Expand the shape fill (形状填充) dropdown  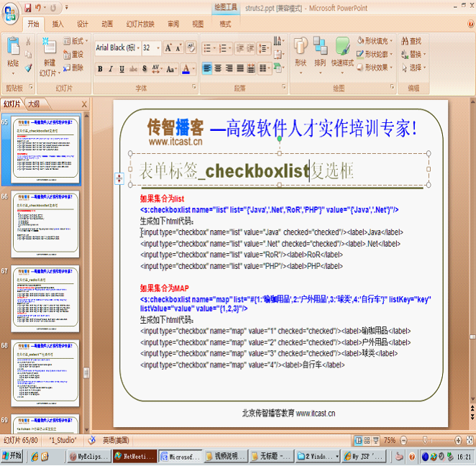390,41
